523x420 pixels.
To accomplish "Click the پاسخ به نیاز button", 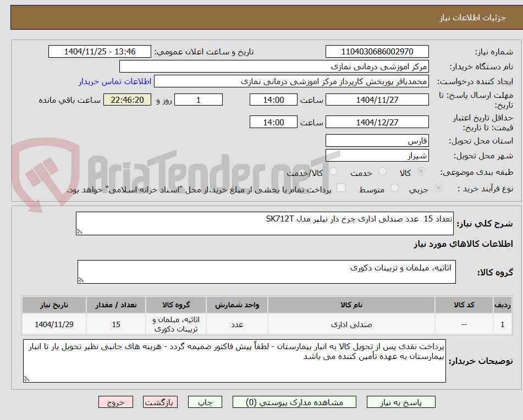I will 401,402.
